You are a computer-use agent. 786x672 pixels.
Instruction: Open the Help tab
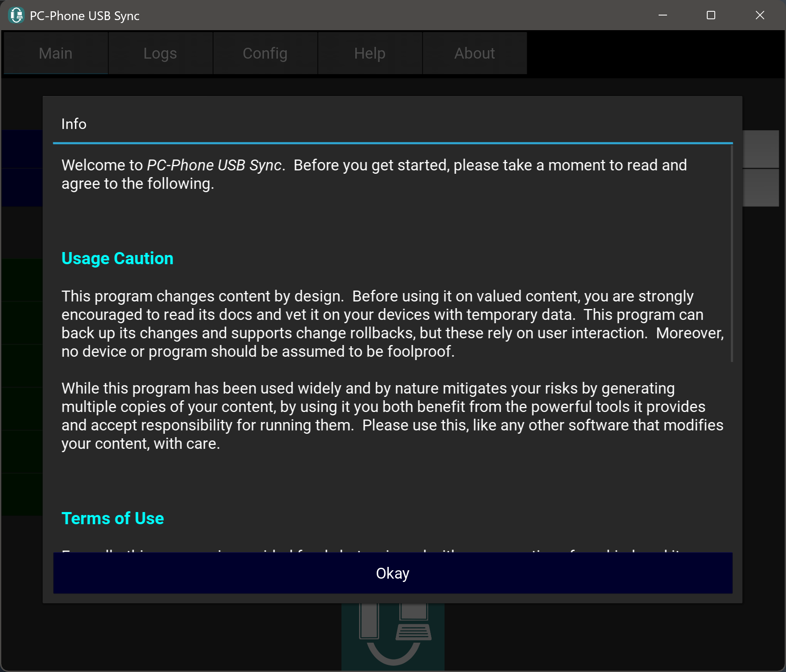click(370, 53)
